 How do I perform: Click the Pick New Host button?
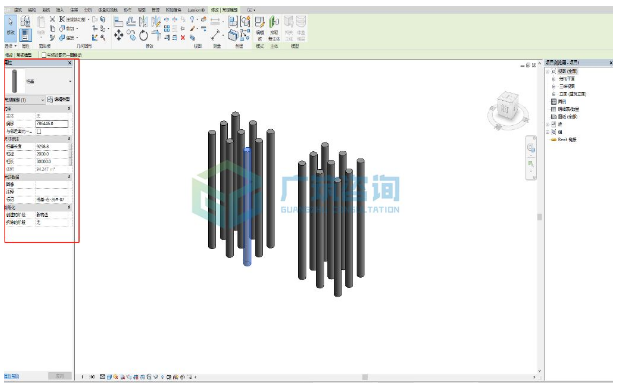click(274, 28)
